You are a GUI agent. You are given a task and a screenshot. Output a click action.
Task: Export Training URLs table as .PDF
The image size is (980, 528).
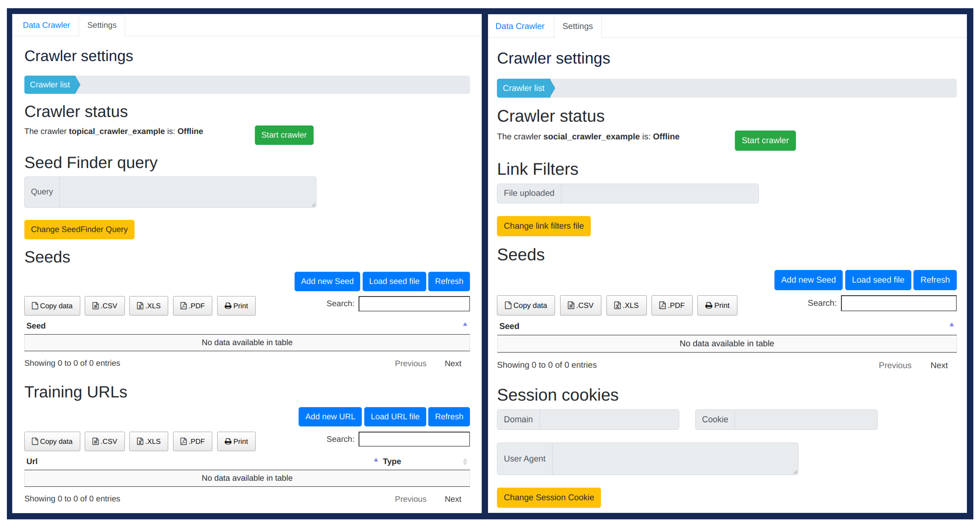coord(192,441)
